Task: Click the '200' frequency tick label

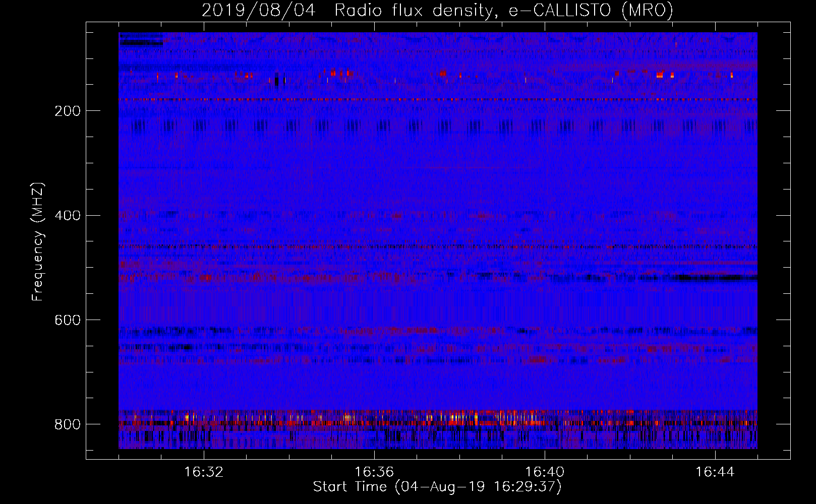Action: 68,111
